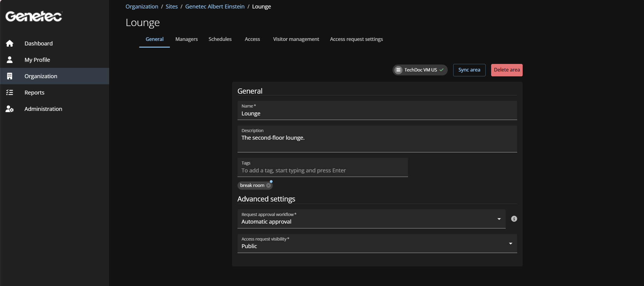Click the Delete area button
Screen dimensions: 644x286
pyautogui.click(x=507, y=70)
